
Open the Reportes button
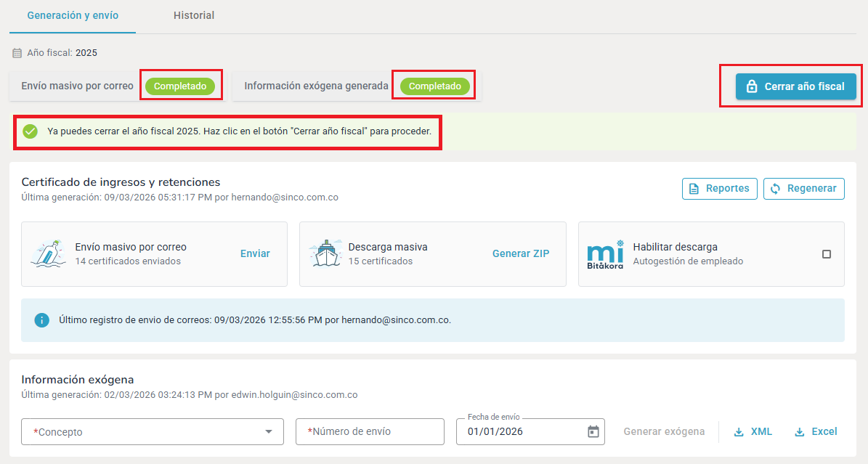tap(719, 189)
